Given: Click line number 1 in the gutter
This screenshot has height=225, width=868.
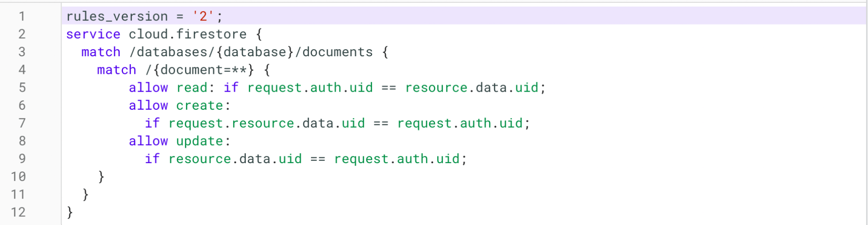Looking at the screenshot, I should pos(22,17).
